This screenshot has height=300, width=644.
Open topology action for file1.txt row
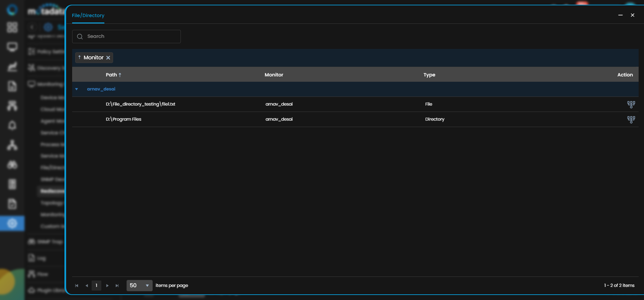click(631, 104)
